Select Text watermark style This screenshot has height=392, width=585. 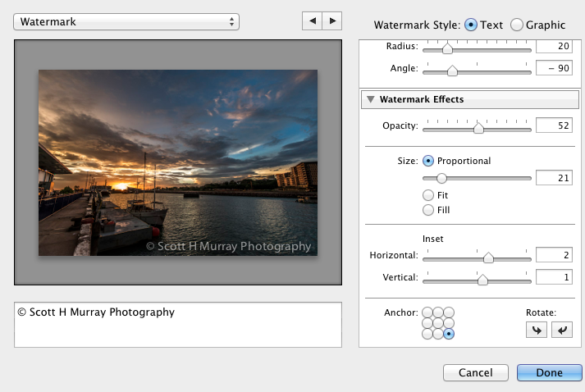coord(471,25)
